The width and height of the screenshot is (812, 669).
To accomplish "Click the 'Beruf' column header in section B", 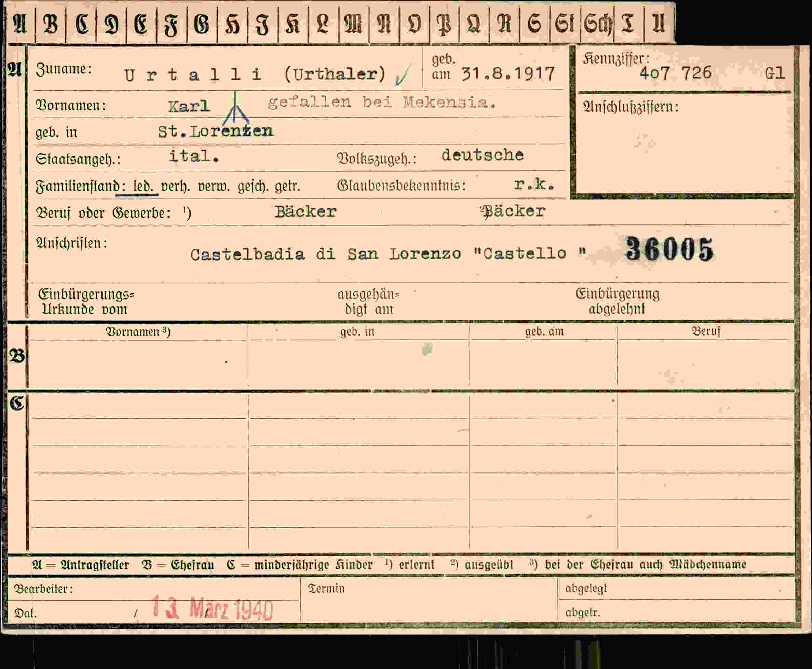I will [706, 331].
